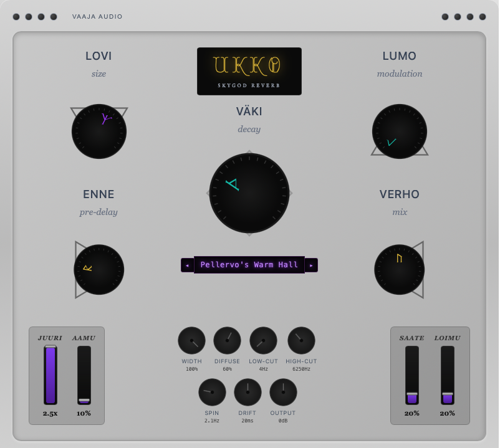This screenshot has width=500, height=448.
Task: Open the Pellervo's Warm Hall preset display
Action: (249, 265)
